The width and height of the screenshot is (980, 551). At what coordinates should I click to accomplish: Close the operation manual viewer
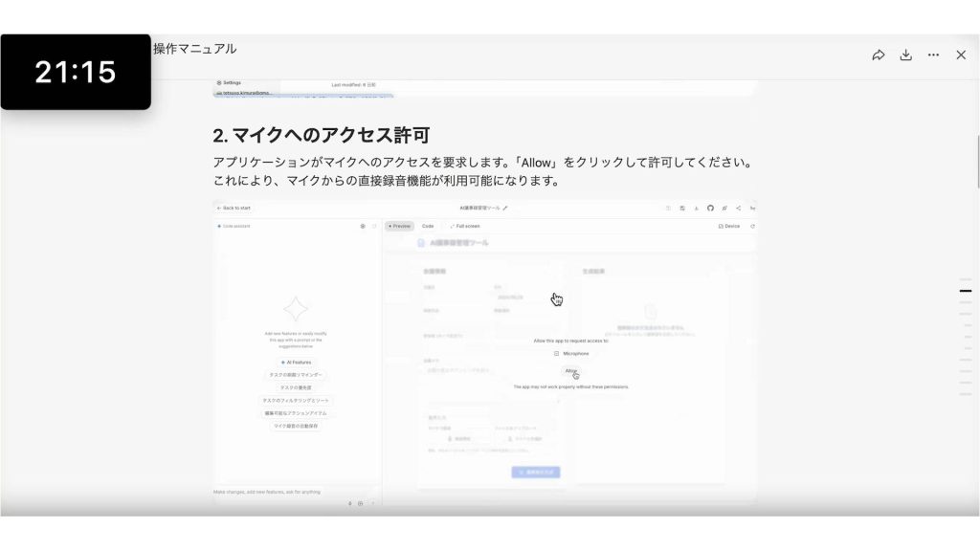point(961,55)
